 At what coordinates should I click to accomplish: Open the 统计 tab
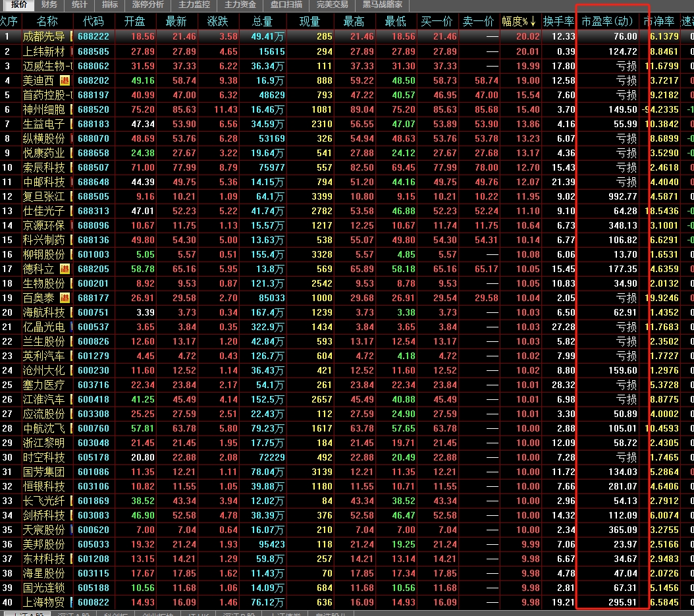79,5
